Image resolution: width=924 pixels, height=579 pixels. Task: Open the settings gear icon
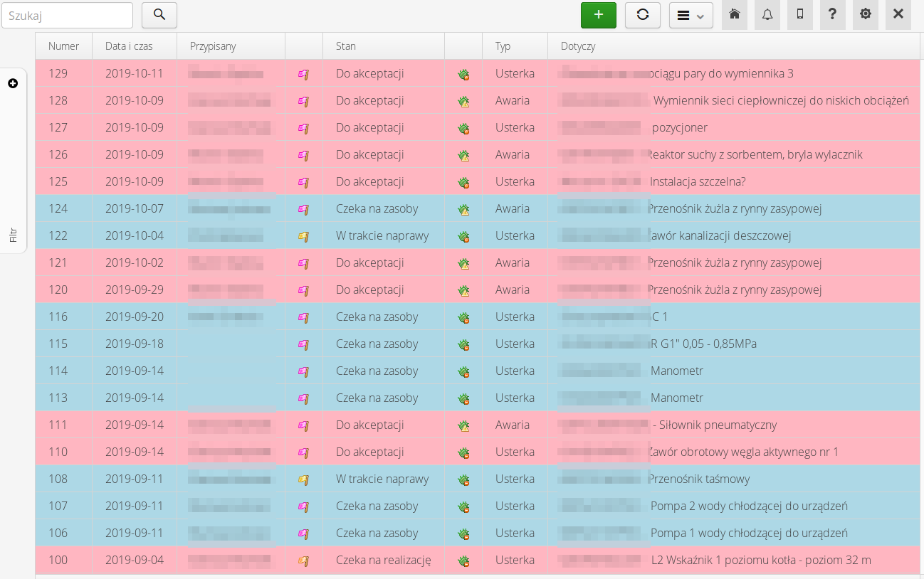[x=866, y=14]
